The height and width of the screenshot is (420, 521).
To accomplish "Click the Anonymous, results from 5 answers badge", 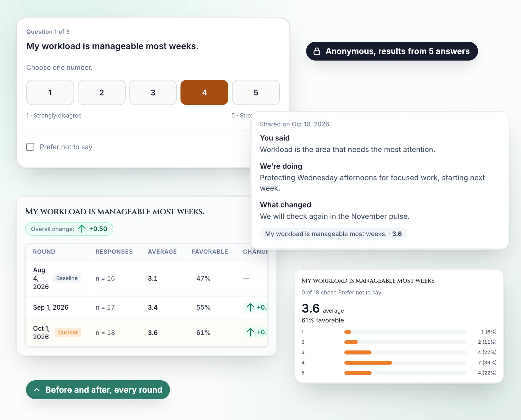I will pyautogui.click(x=392, y=51).
